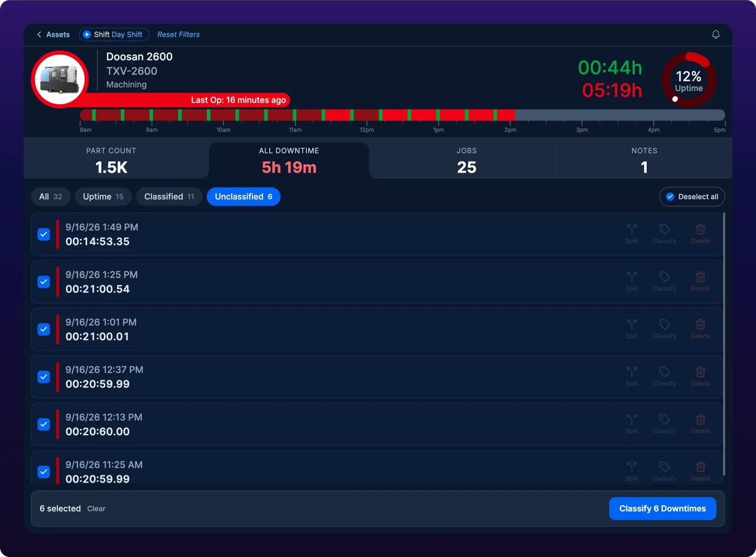Uncheck the 9/16/26 12:37 PM downtime
The width and height of the screenshot is (756, 557).
click(x=44, y=377)
